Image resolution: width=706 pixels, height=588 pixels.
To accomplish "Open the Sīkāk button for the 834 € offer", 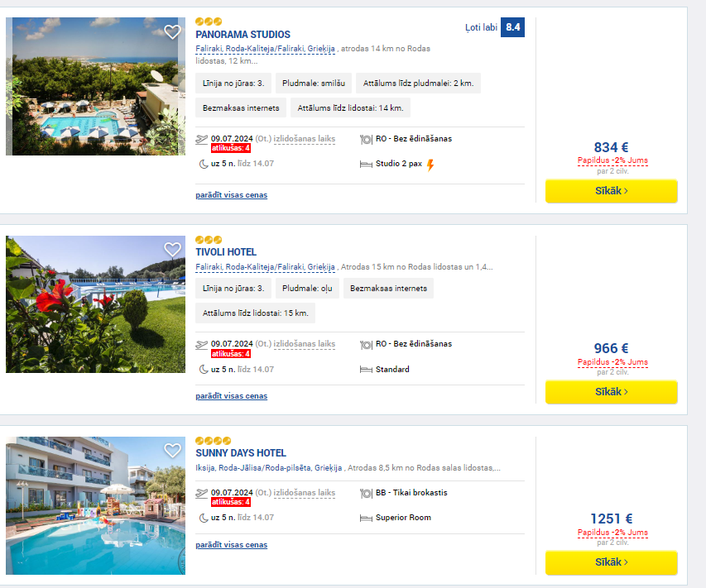I will (x=611, y=191).
